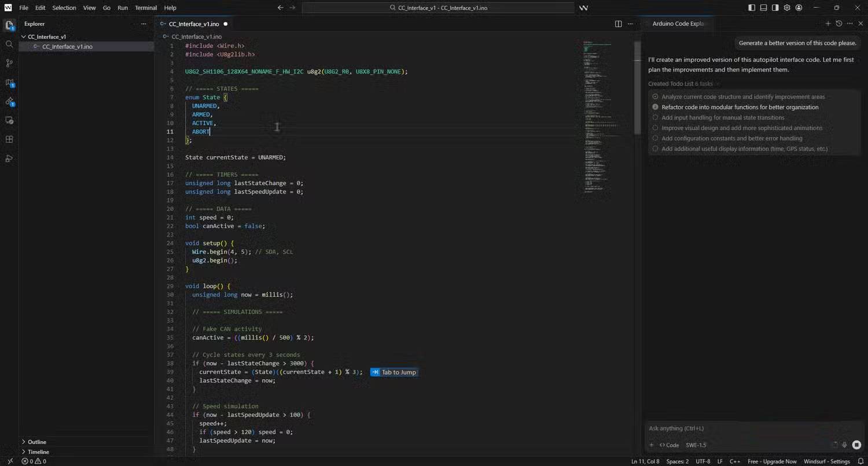The width and height of the screenshot is (868, 466).
Task: Open Source Control view icon
Action: (x=9, y=63)
